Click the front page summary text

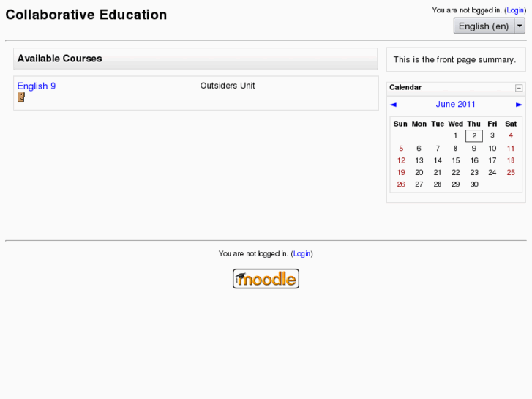(x=454, y=60)
